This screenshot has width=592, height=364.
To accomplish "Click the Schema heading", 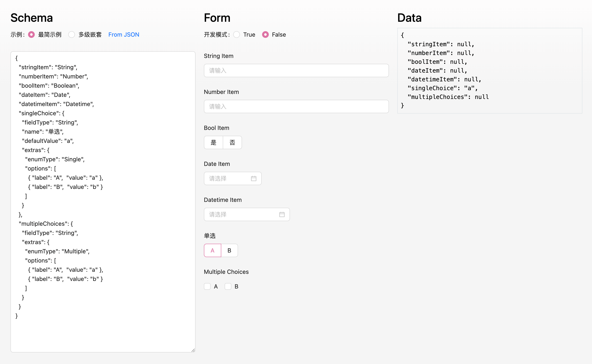I will click(x=32, y=18).
